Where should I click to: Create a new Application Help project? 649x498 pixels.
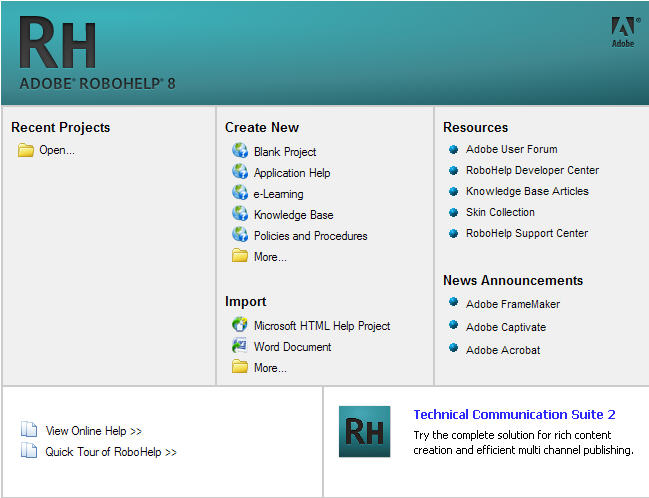pos(292,173)
